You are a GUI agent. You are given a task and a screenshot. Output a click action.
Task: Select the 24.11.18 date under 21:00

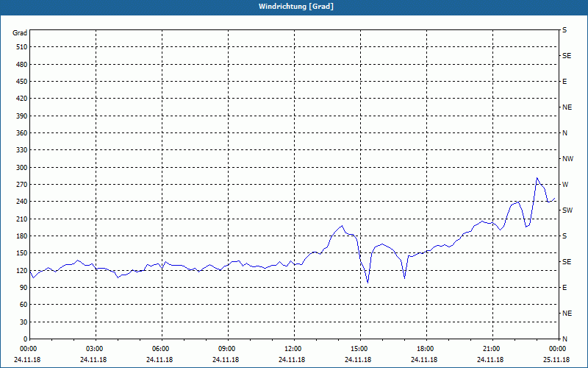[490, 359]
